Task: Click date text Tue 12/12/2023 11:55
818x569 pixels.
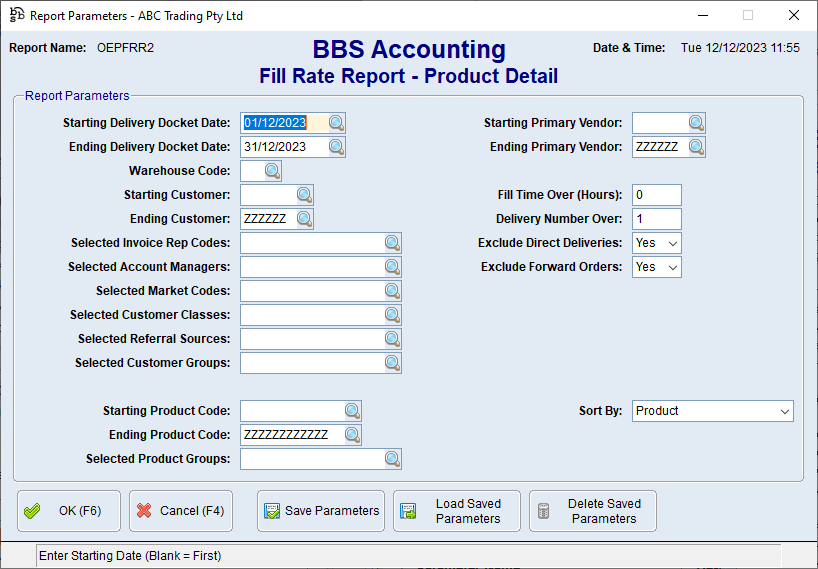Action: 740,48
